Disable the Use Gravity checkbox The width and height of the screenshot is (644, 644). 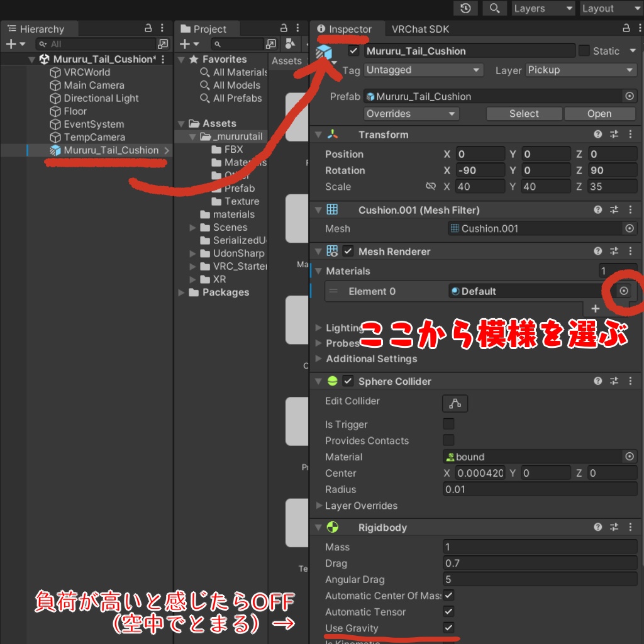[x=448, y=628]
